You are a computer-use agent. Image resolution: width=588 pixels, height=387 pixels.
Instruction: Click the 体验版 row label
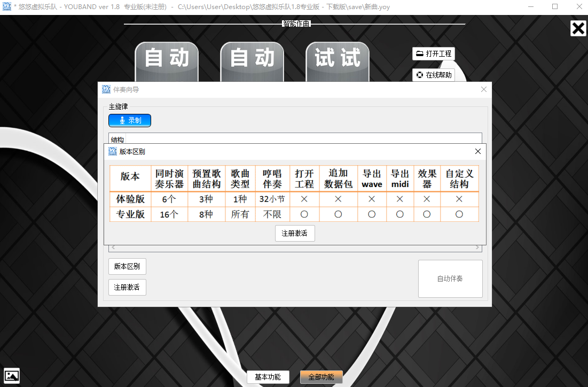130,199
